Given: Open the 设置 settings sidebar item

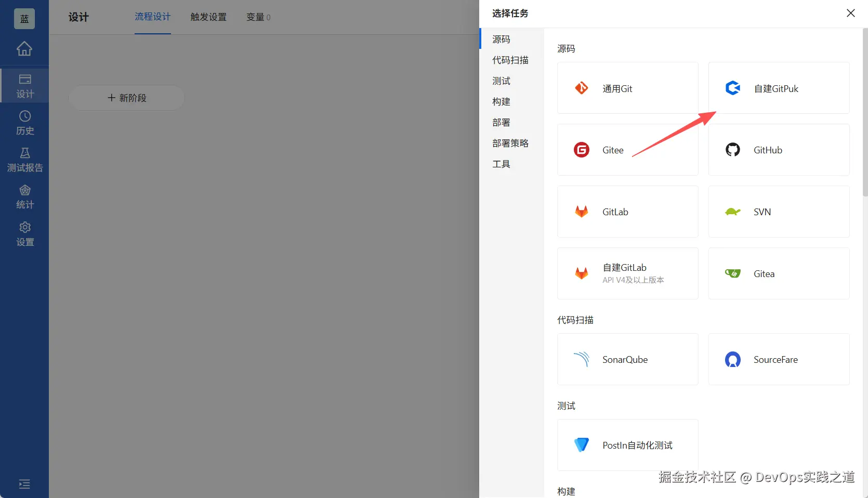Looking at the screenshot, I should (24, 234).
